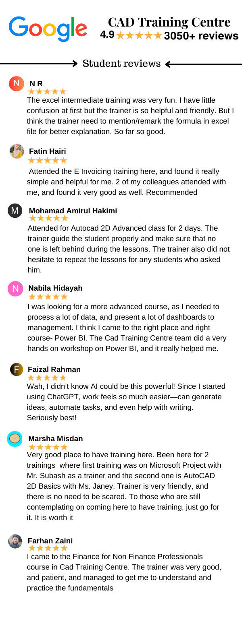Click Nabila Hidayah's pink avatar icon
The image size is (242, 644).
(15, 289)
